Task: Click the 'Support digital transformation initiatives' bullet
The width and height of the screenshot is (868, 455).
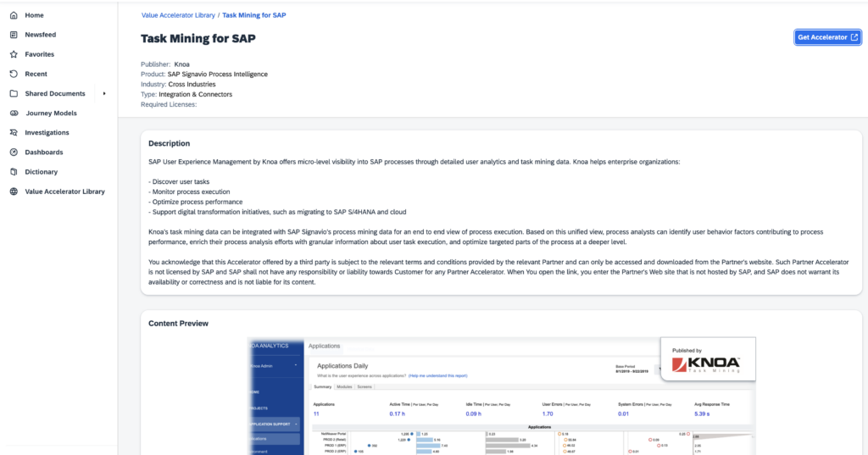Action: pos(277,212)
